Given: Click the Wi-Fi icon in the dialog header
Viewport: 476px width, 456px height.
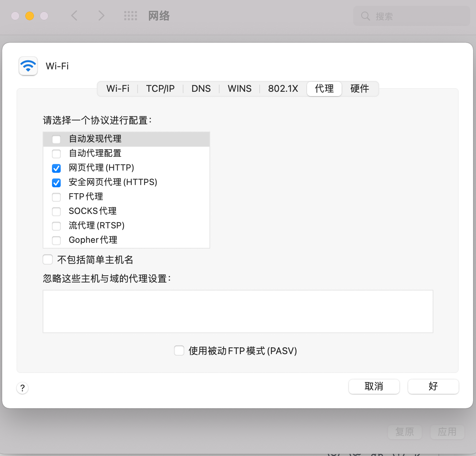Looking at the screenshot, I should 28,66.
